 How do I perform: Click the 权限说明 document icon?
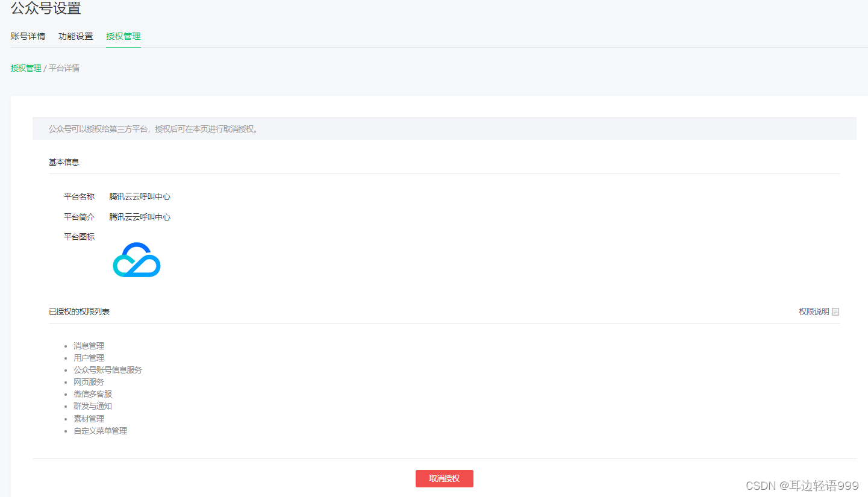[835, 311]
